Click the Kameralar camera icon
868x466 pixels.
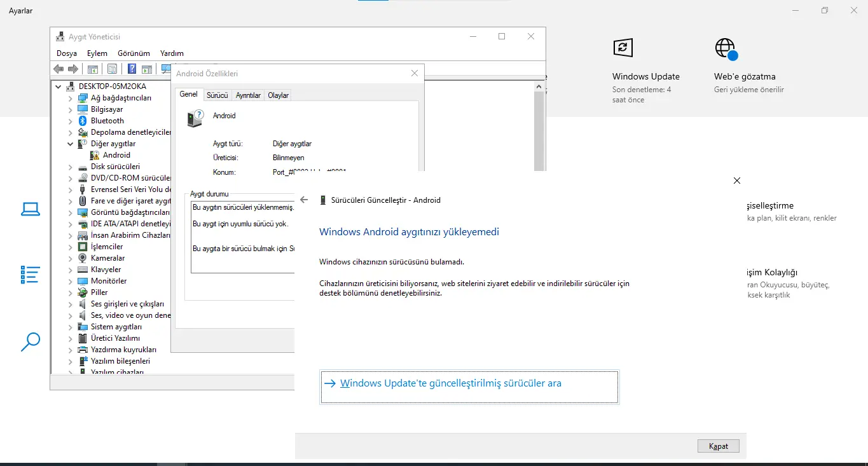pos(82,258)
